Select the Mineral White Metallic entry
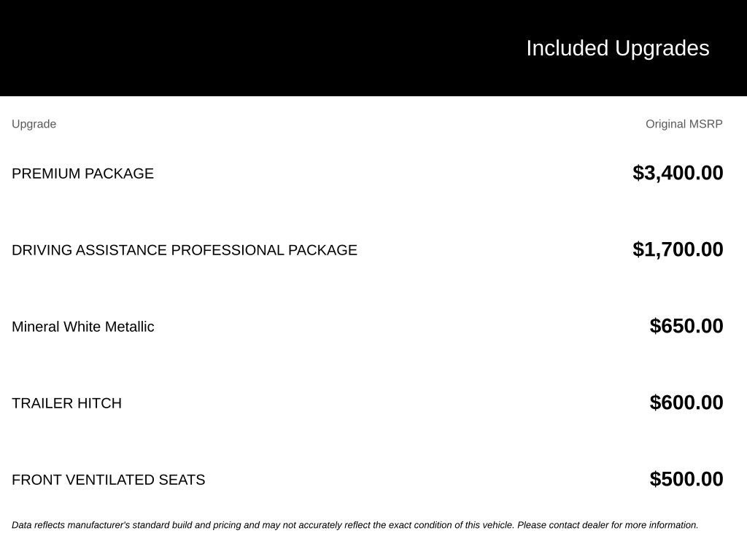 click(x=83, y=327)
